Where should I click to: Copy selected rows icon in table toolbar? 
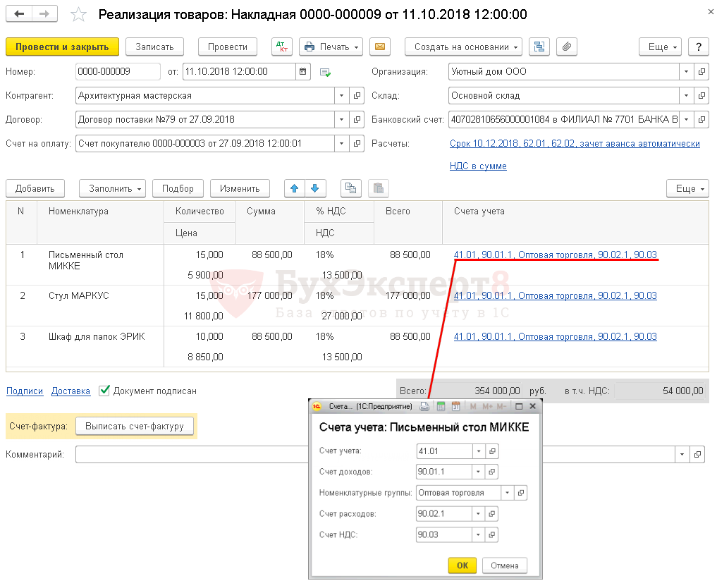[351, 188]
